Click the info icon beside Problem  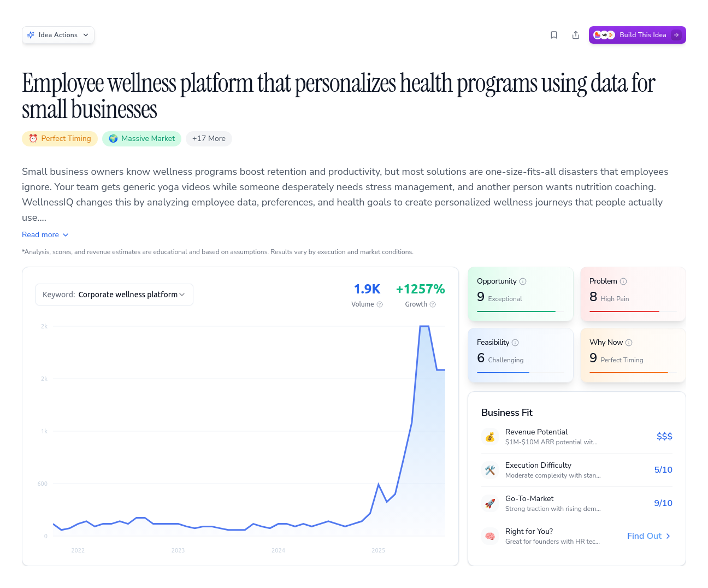coord(623,281)
